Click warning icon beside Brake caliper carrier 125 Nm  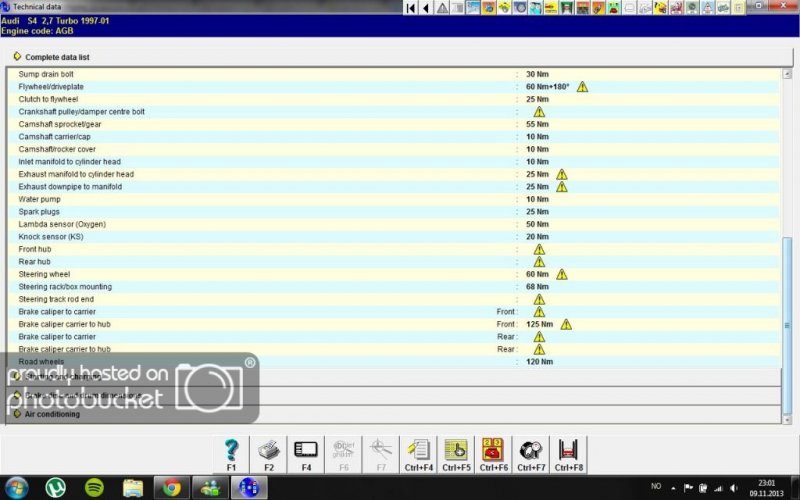tap(566, 324)
